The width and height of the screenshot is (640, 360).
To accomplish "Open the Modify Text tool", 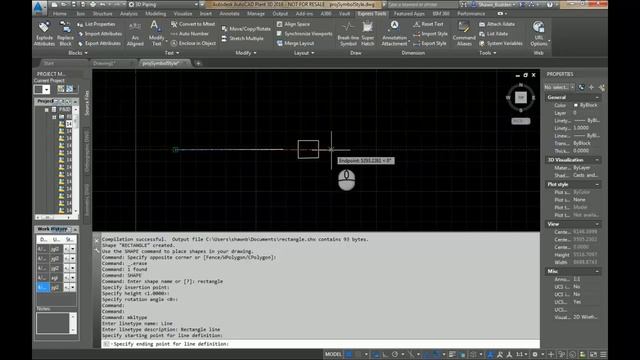I will click(156, 34).
